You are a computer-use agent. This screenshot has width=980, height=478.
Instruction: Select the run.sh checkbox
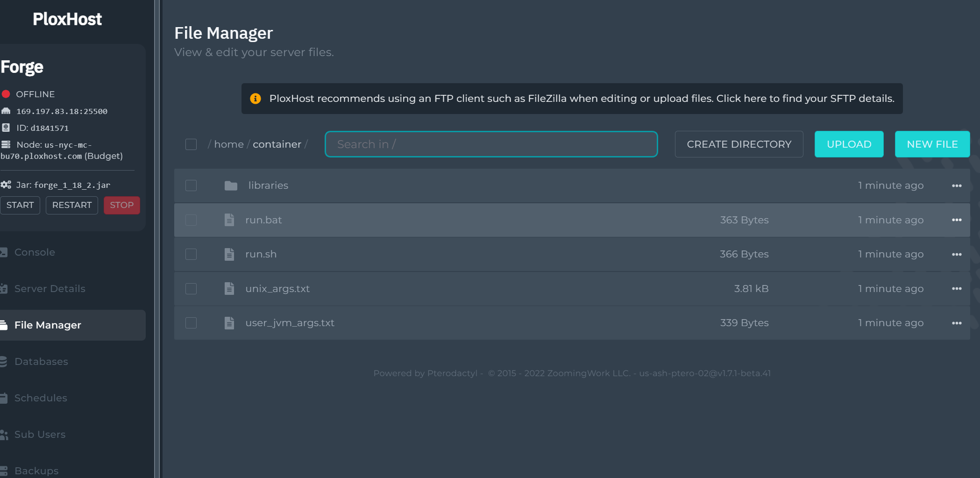[x=191, y=254]
